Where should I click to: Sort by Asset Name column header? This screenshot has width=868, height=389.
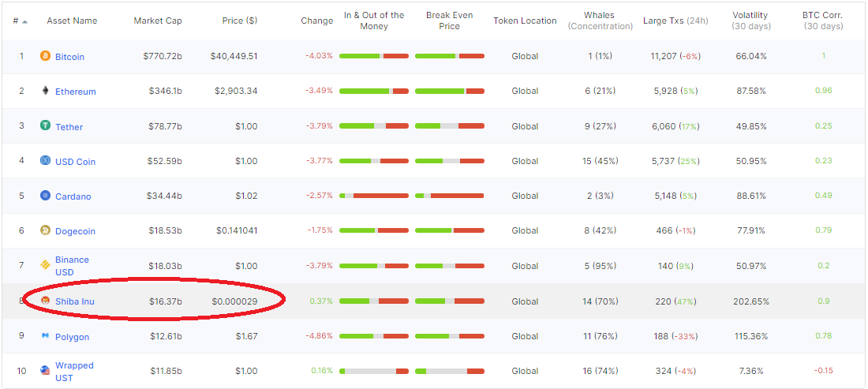tap(72, 21)
